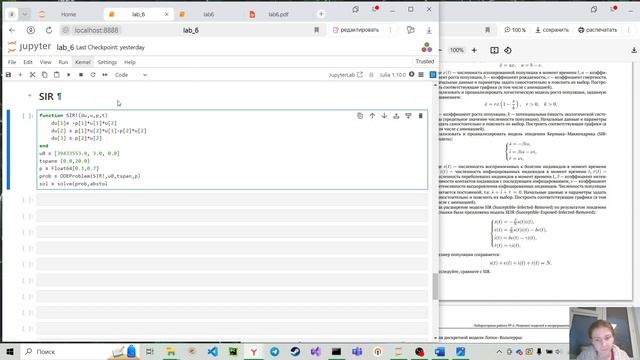Open the JupyterLab link in the toolbar
Viewport: 640px width, 360px height.
coord(345,75)
